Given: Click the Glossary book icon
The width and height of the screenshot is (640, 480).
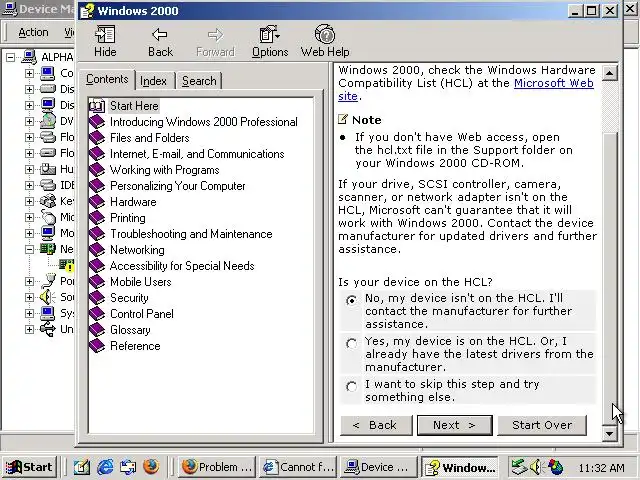Looking at the screenshot, I should 97,329.
